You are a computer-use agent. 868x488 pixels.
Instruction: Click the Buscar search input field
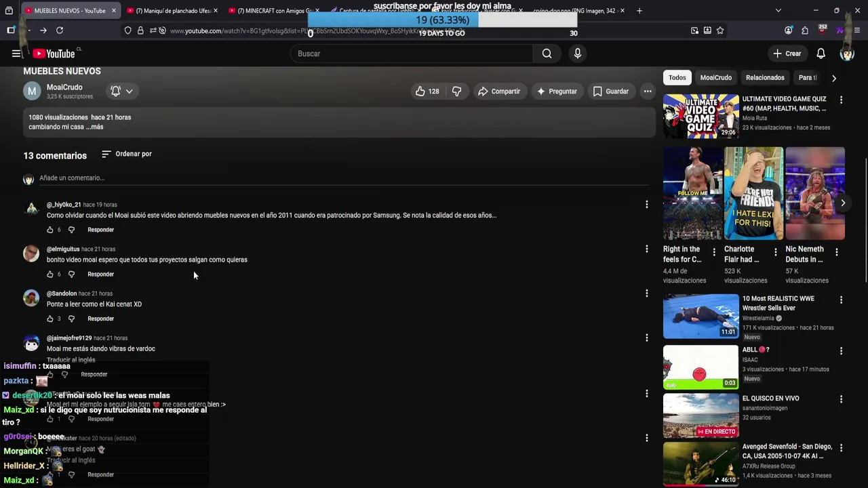tap(412, 54)
